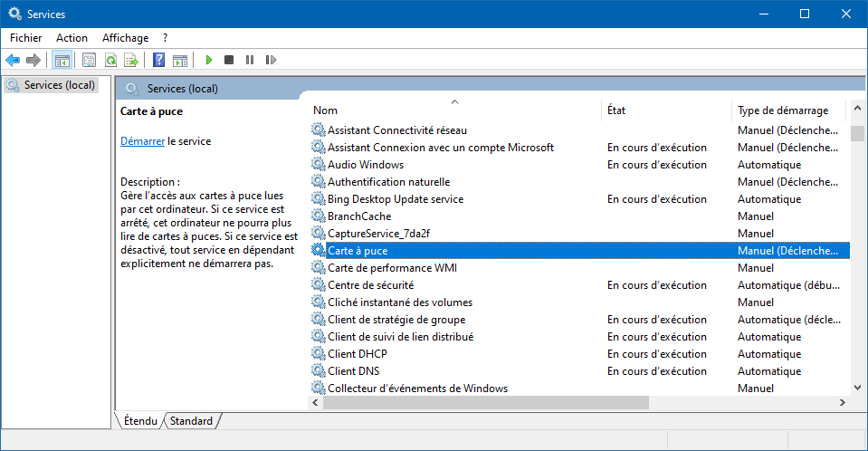Click gear icon of Assistant Connectivité réseau
The image size is (868, 451).
tap(318, 130)
